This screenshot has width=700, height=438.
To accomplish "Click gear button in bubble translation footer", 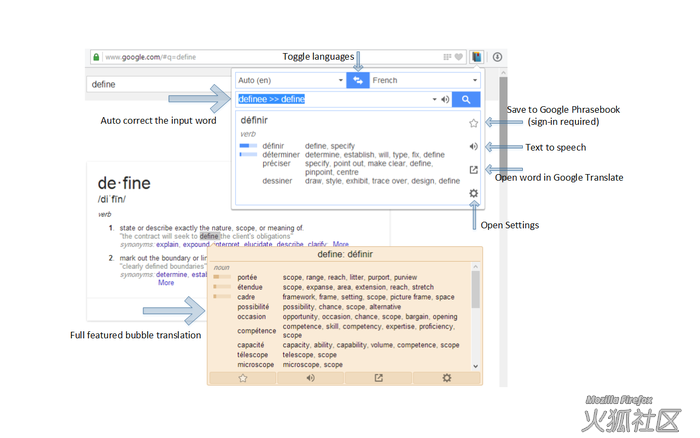I will click(x=446, y=378).
